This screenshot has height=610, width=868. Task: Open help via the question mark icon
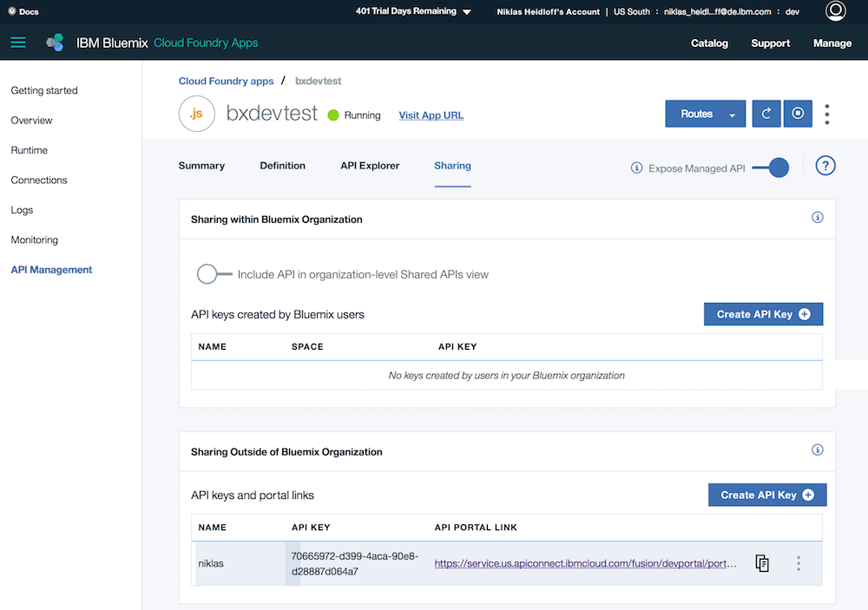point(825,166)
